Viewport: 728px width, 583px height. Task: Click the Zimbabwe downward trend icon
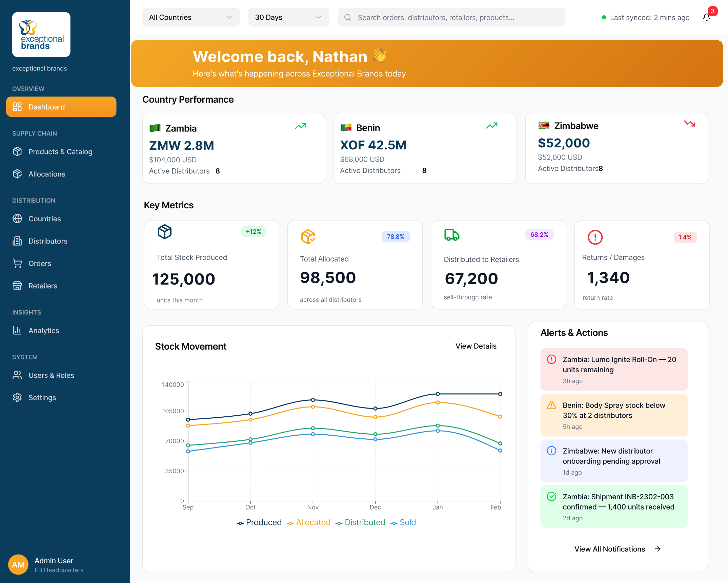689,124
